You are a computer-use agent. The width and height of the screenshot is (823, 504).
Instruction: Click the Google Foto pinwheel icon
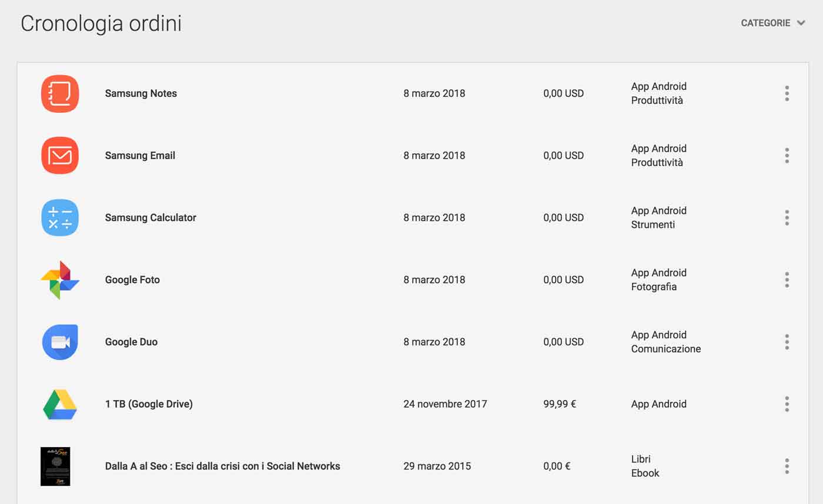[x=60, y=280]
